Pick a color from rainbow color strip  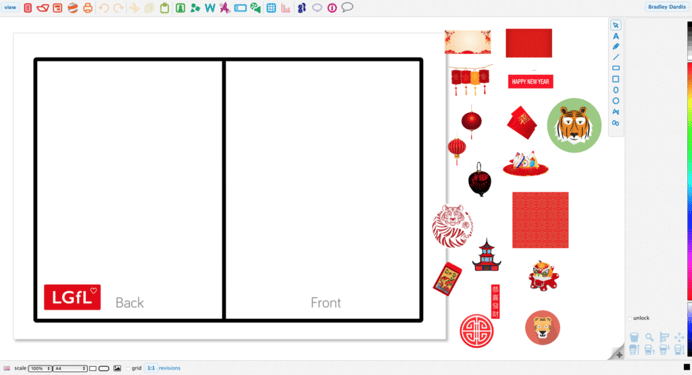coord(689,176)
